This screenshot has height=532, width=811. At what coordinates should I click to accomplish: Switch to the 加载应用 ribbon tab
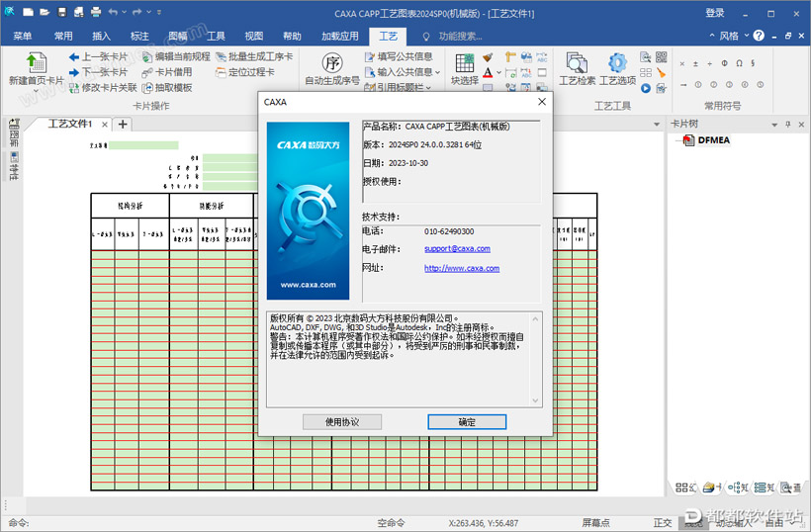point(340,36)
